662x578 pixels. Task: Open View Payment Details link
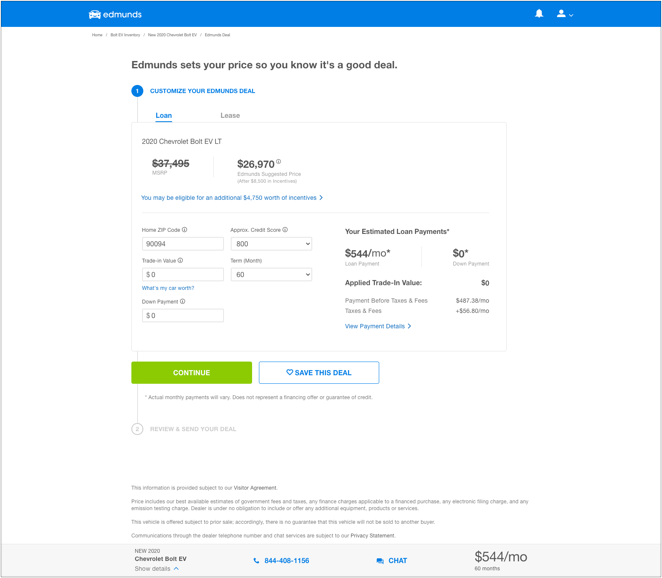tap(378, 326)
